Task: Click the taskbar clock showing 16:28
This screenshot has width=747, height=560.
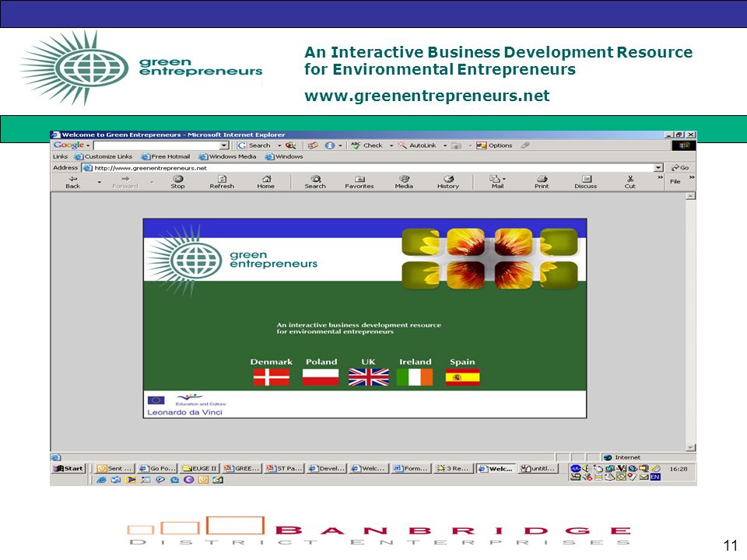Action: click(679, 469)
